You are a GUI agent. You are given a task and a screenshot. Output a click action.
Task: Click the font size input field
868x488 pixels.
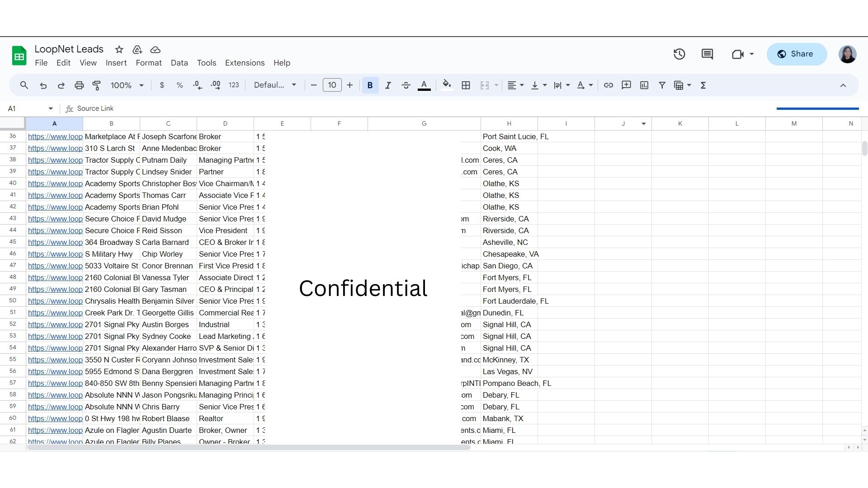tap(332, 85)
